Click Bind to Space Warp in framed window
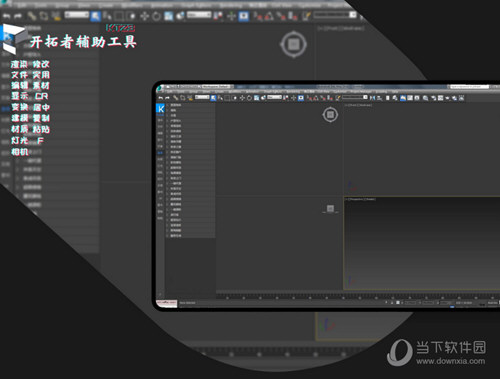Viewport: 500px width, 379px height. (190, 98)
